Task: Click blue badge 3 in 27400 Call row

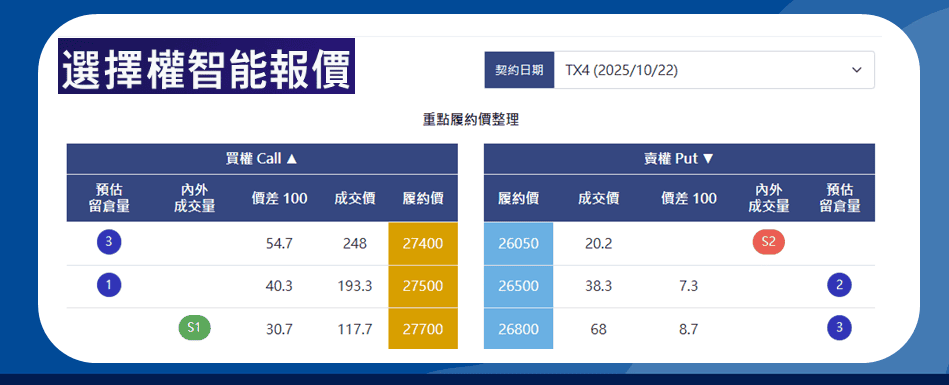Action: click(x=109, y=242)
